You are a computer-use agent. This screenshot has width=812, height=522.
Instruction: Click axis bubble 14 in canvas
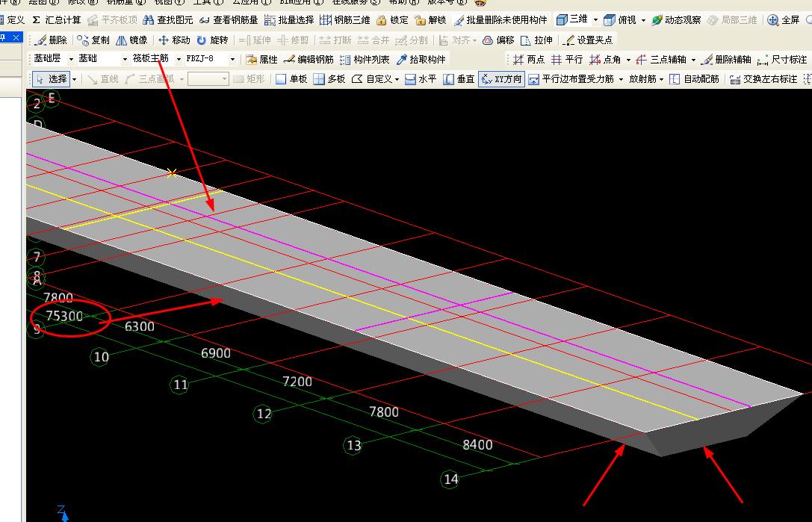click(451, 479)
